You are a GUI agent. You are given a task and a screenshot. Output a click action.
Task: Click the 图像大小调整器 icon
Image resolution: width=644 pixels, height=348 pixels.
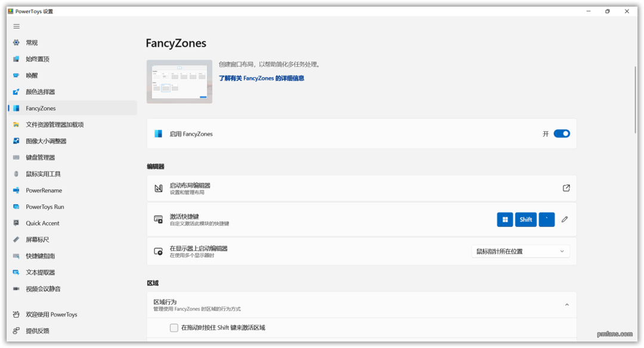(16, 141)
